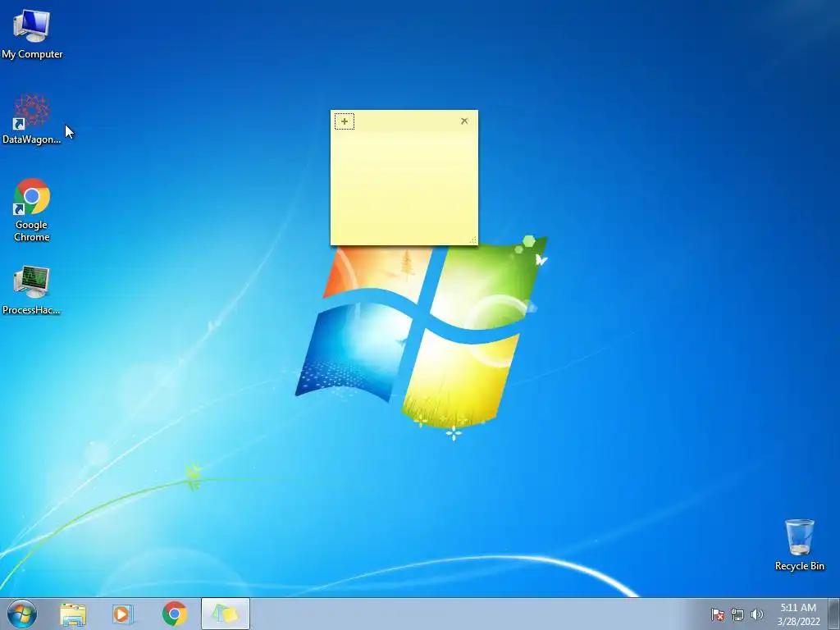Image resolution: width=840 pixels, height=630 pixels.
Task: Select the ProcessHacker desktop icon
Action: [x=32, y=290]
